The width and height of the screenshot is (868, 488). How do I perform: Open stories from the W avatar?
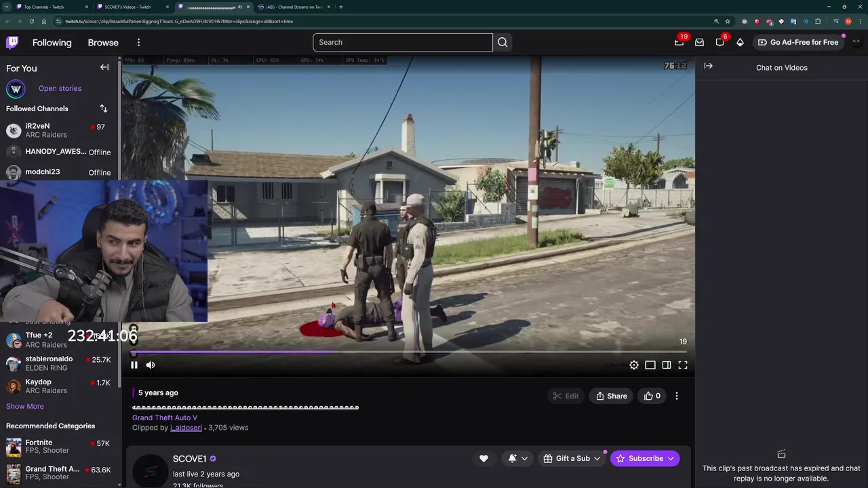click(16, 89)
